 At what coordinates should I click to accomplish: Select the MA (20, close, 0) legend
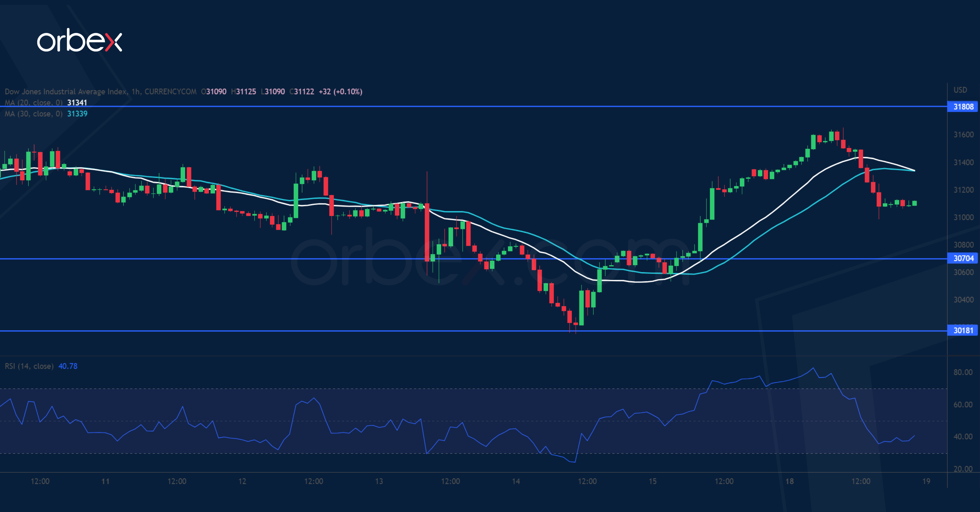click(x=33, y=103)
